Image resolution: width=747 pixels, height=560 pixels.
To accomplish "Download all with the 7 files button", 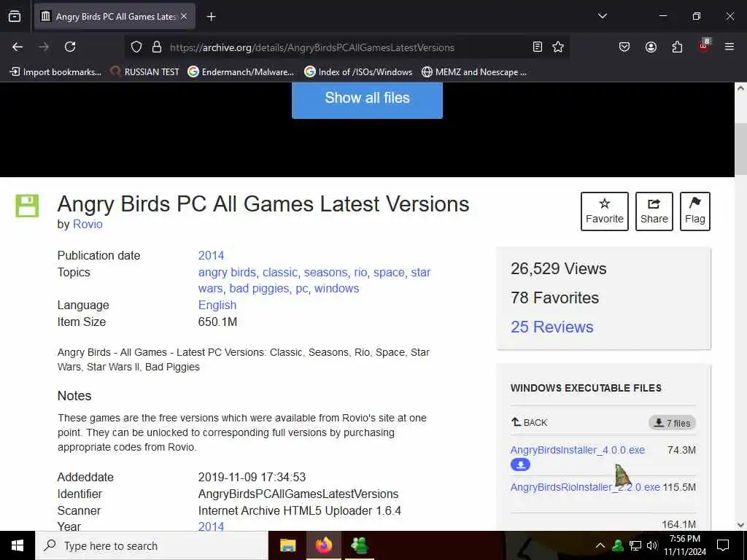I will [x=672, y=423].
